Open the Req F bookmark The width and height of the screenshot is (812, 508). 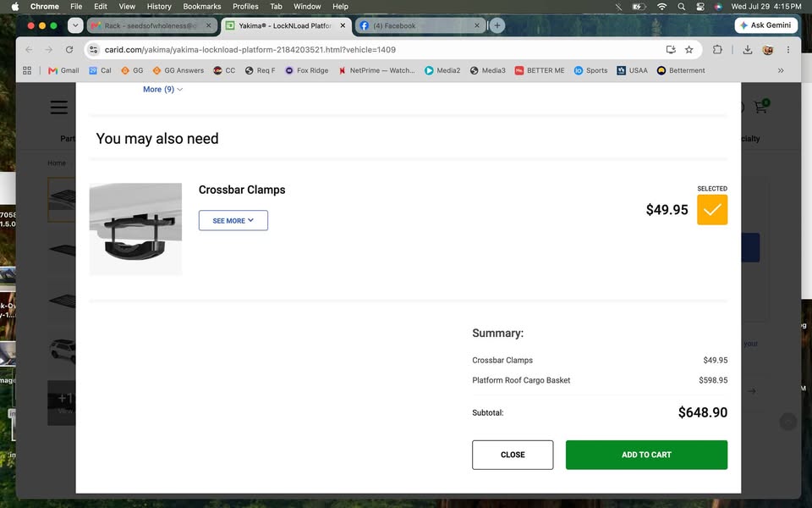coord(260,70)
